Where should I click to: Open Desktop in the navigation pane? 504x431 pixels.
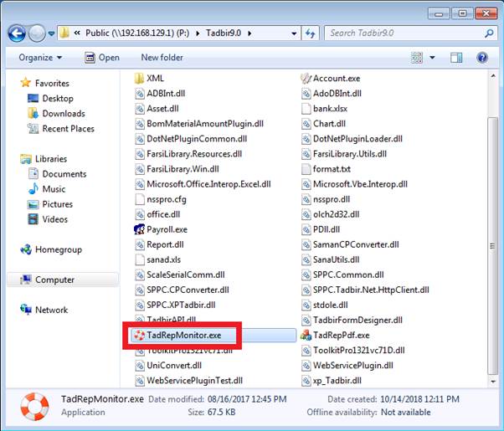58,99
